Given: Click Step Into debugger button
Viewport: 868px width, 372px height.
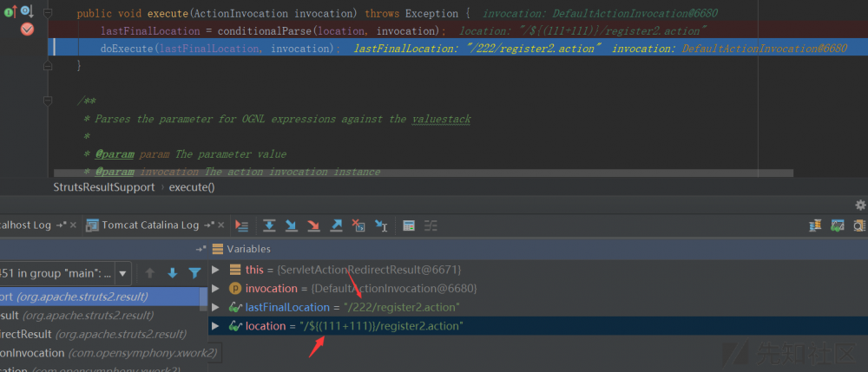Looking at the screenshot, I should point(291,225).
